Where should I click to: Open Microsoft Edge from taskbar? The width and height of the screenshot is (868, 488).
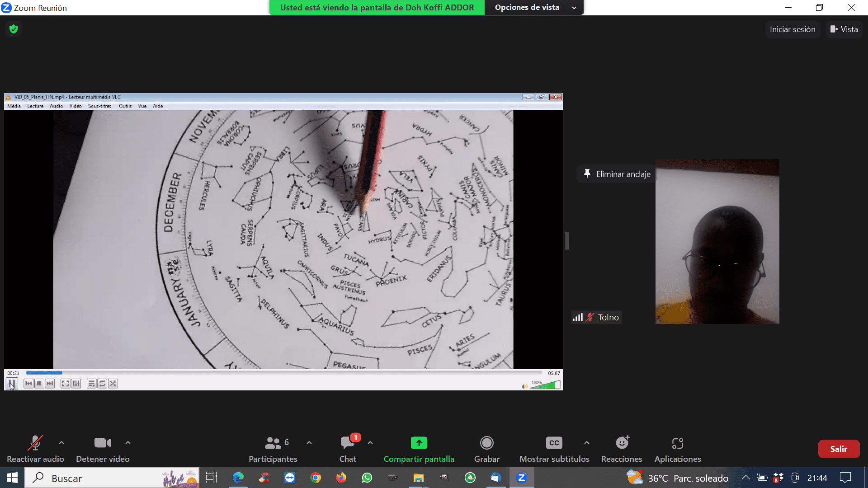tap(238, 478)
